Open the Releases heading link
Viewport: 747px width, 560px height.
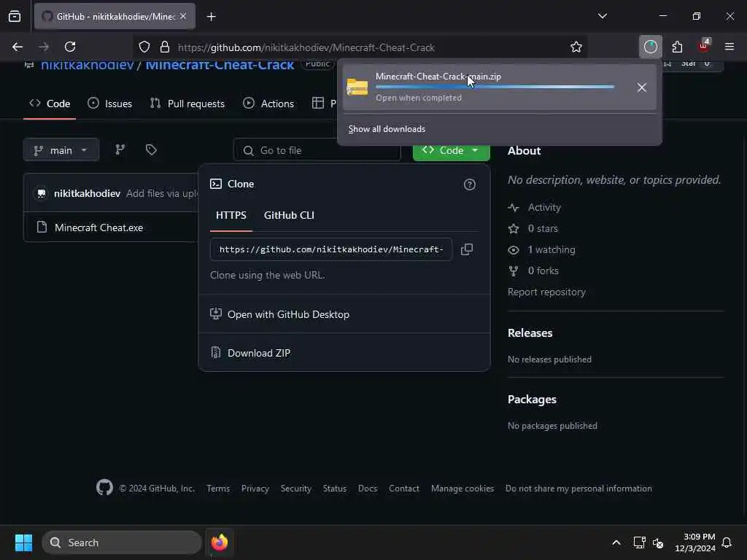click(x=530, y=332)
